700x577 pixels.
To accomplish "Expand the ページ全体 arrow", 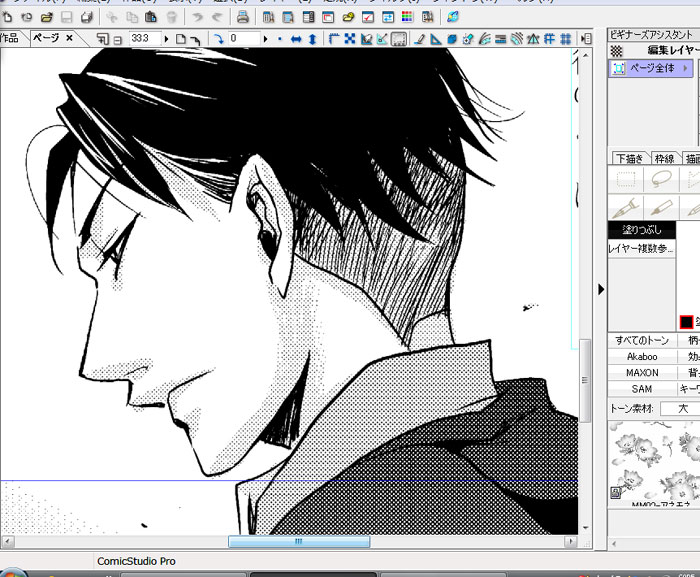I will coord(685,68).
